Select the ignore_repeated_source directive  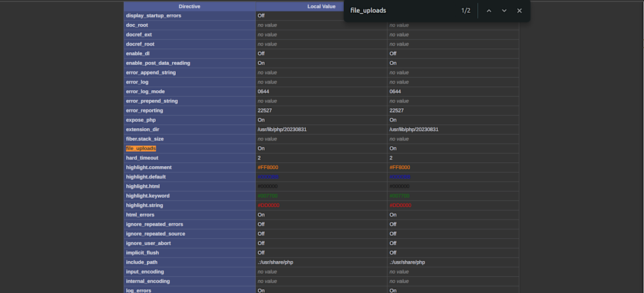(155, 233)
